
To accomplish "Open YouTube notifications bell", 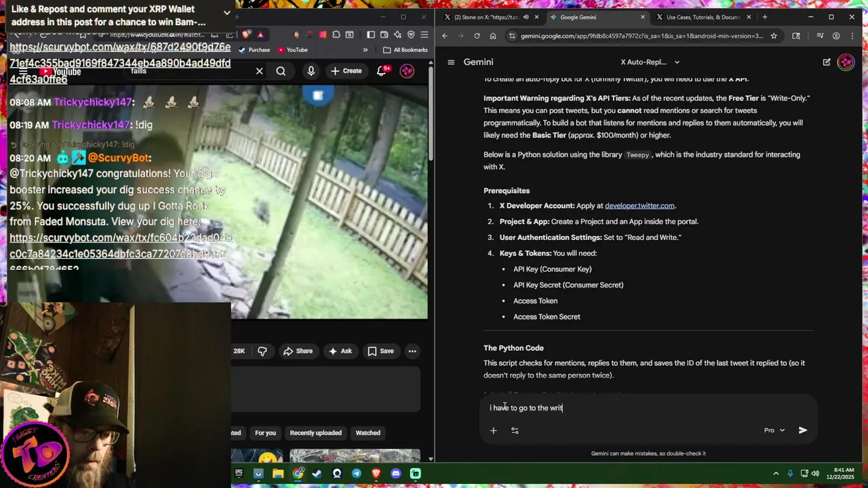I will tap(382, 70).
